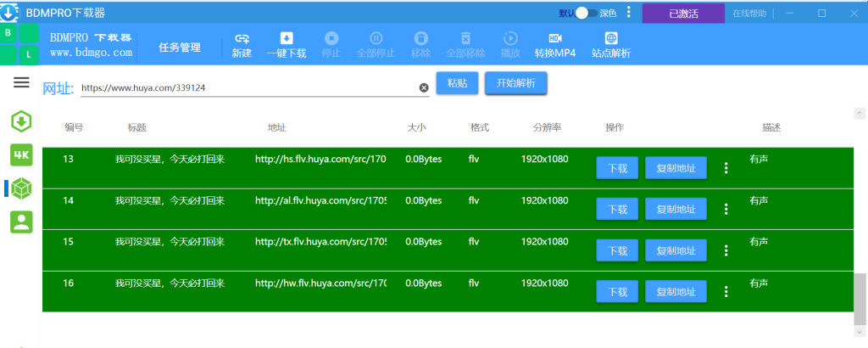Open 在线帮助 online help
Screen dimensions: 868x348
(x=749, y=14)
